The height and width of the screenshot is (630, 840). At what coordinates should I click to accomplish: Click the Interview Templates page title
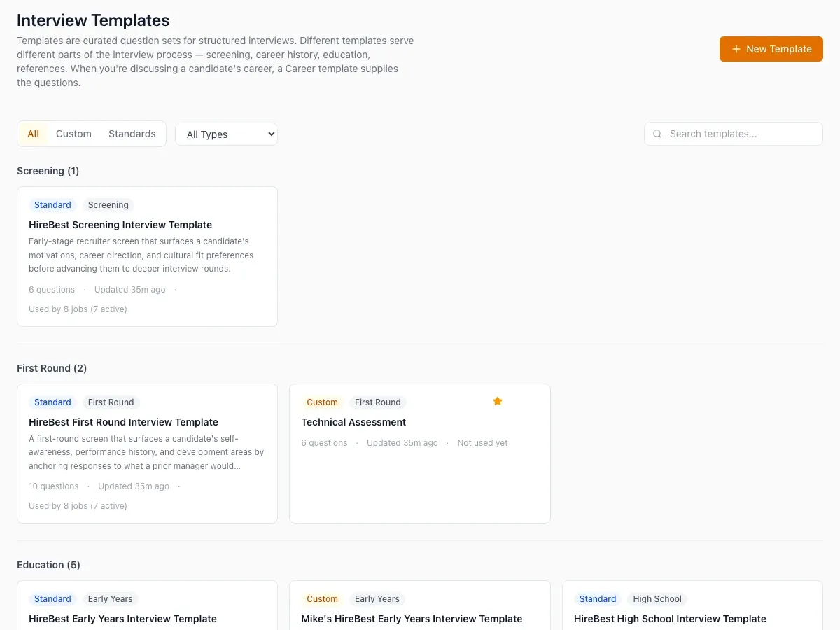tap(93, 20)
